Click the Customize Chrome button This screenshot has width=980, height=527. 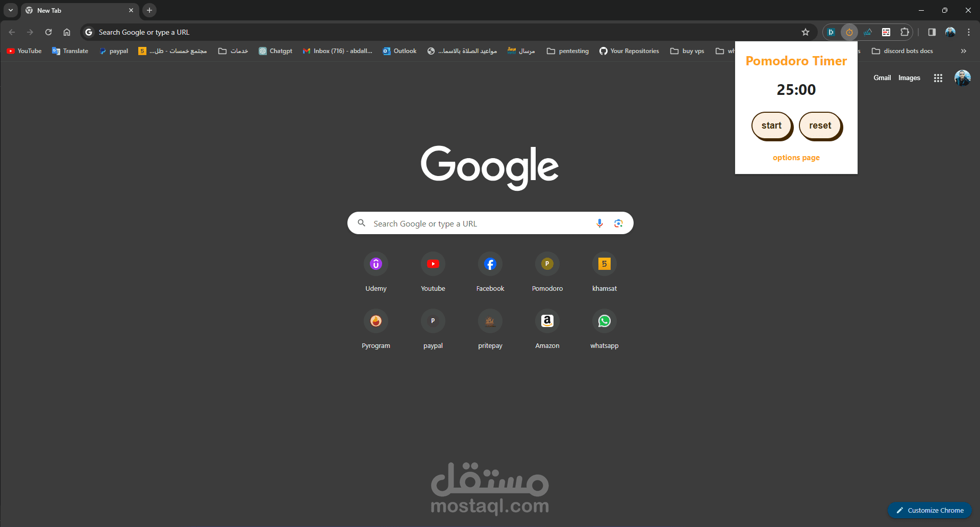tap(929, 510)
